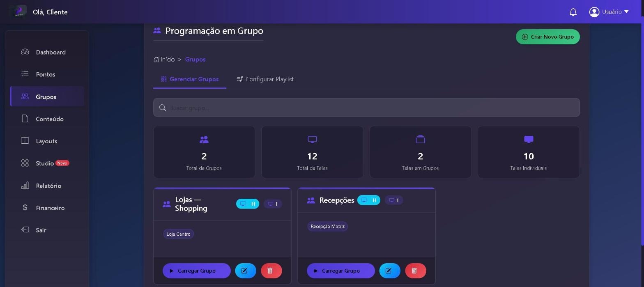Click the Conteúdo file icon
The width and height of the screenshot is (644, 287).
pyautogui.click(x=25, y=118)
